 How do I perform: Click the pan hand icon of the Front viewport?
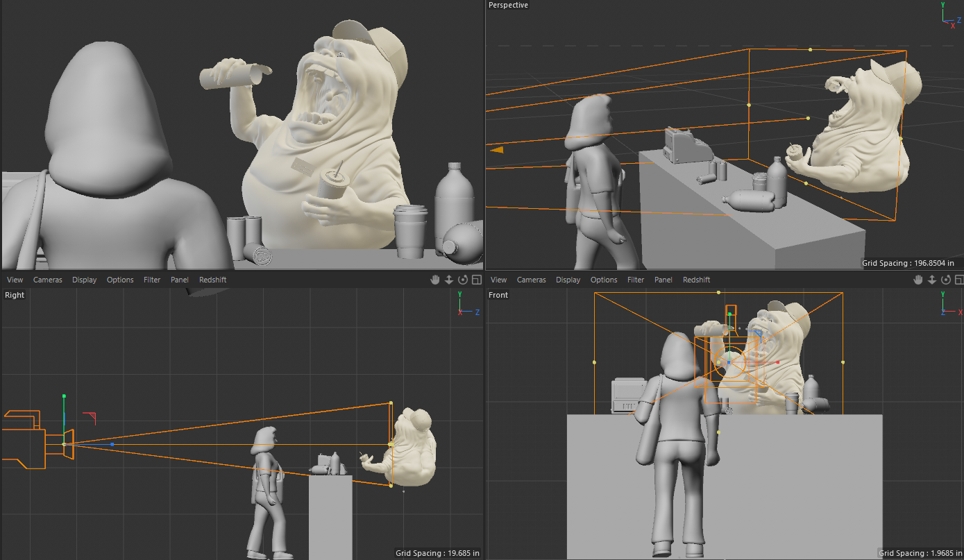coord(918,280)
